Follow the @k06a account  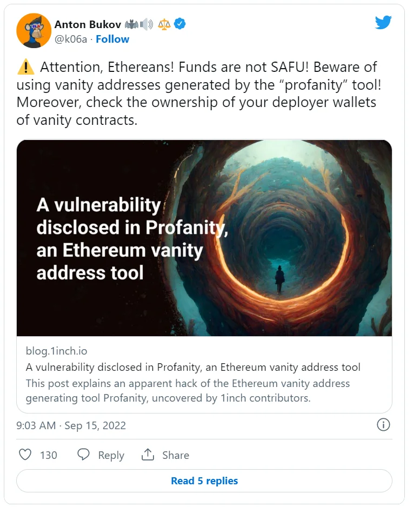112,39
